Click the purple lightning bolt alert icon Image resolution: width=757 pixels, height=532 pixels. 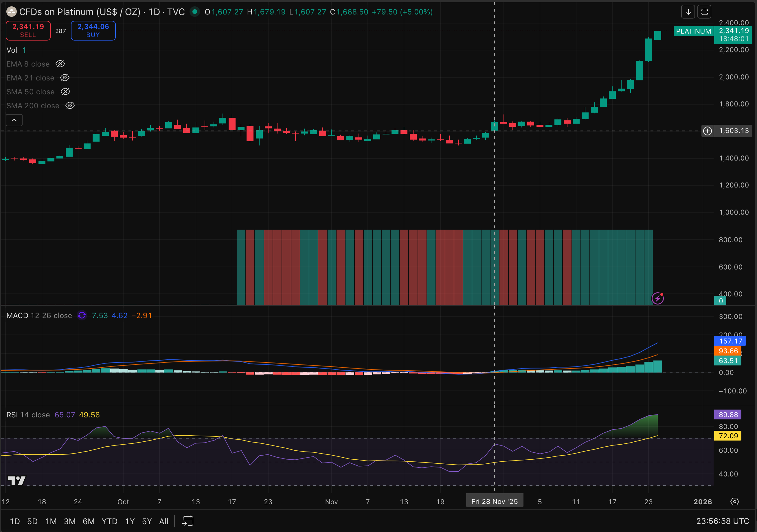657,298
